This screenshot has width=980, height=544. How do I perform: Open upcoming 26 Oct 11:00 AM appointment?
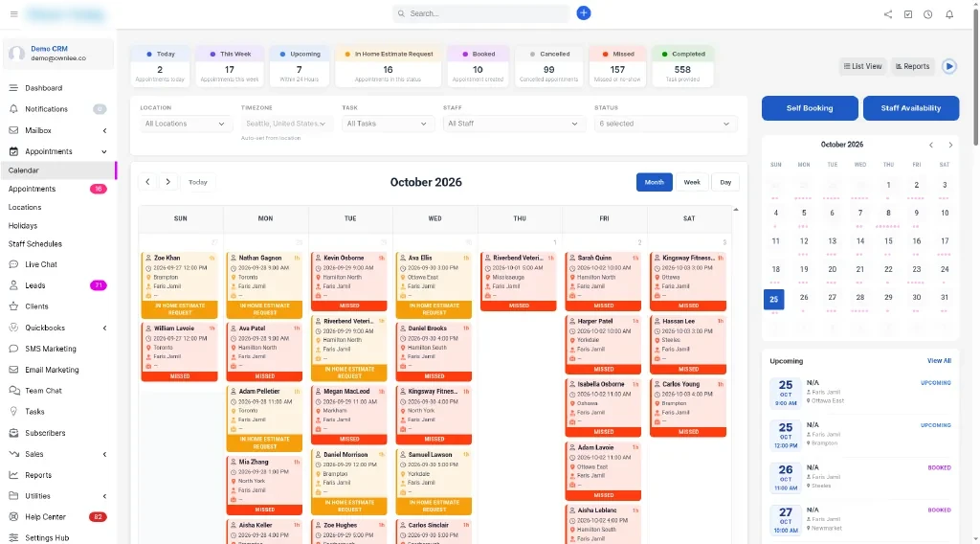pos(860,477)
